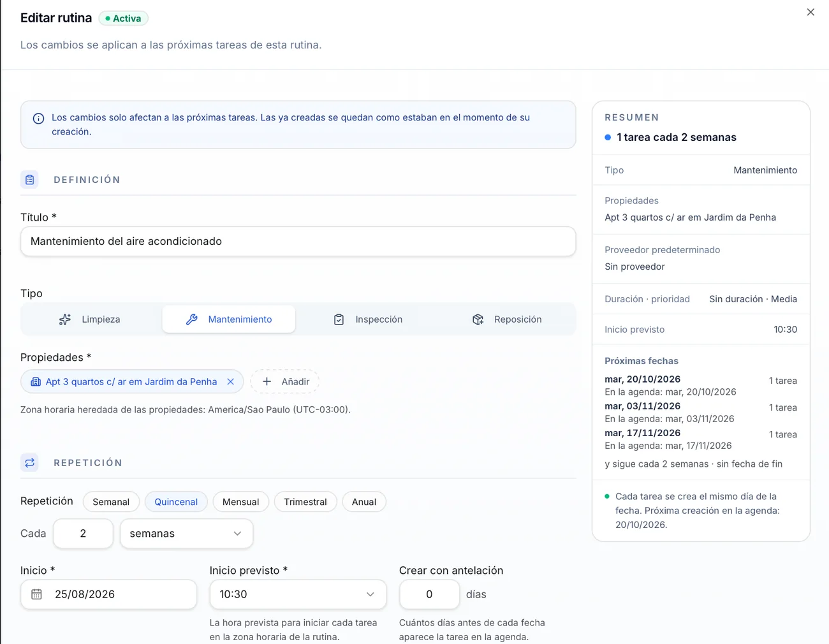
Task: Set repetition to Mensual
Action: coord(241,502)
